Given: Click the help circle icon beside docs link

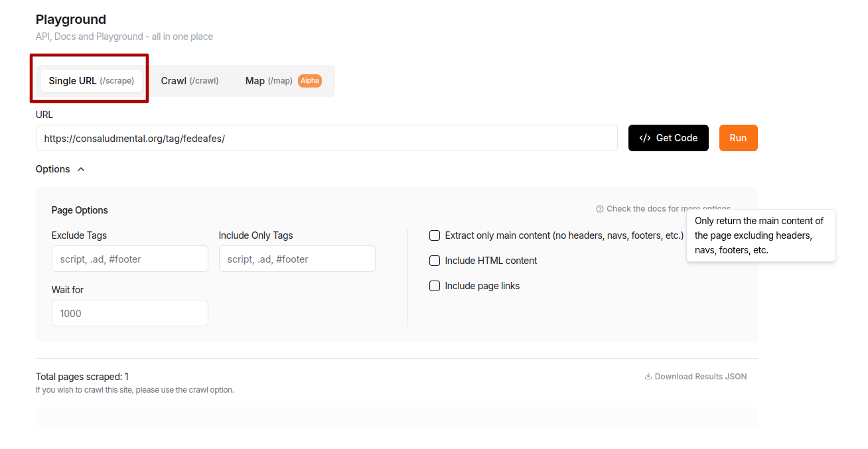Looking at the screenshot, I should tap(600, 209).
